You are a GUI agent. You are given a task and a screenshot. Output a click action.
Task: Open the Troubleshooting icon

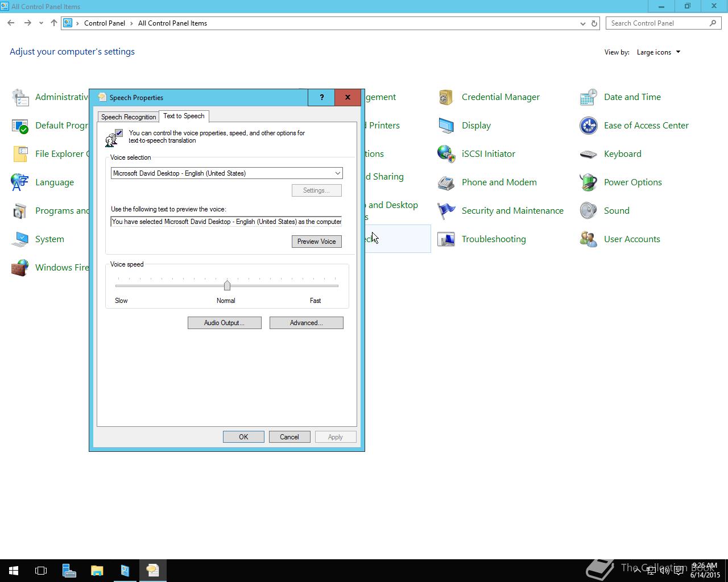pyautogui.click(x=446, y=239)
